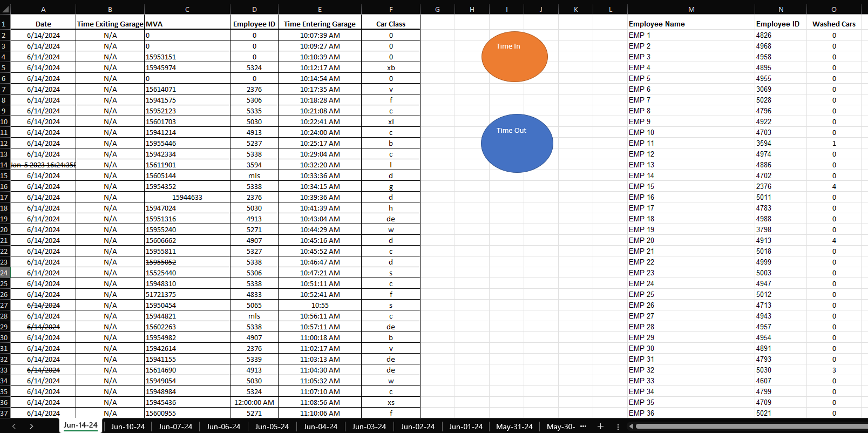Click the horizontal scrollbar thumb
The image size is (868, 433).
click(751, 427)
